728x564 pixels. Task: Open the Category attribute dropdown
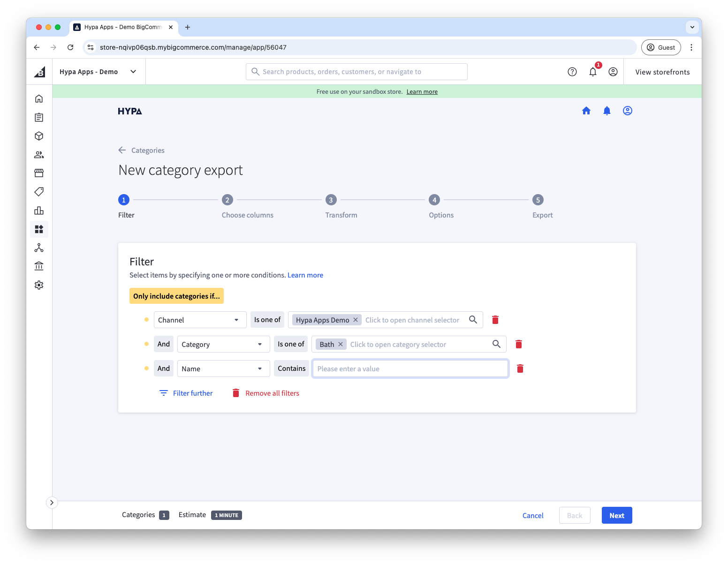coord(223,344)
